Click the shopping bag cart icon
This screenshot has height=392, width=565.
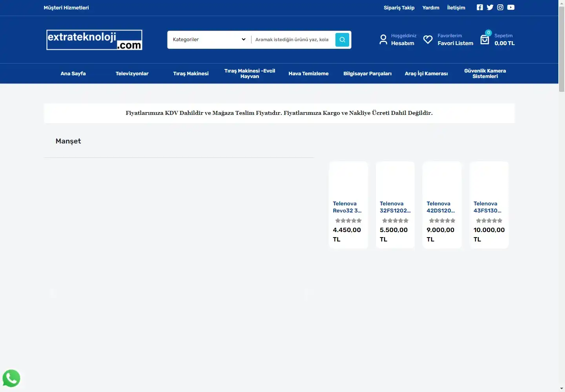(x=485, y=40)
